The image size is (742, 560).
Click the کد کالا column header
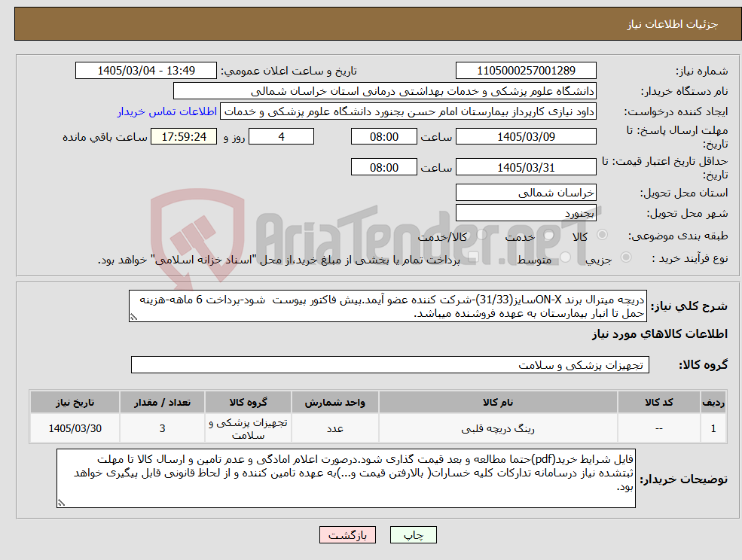659,403
